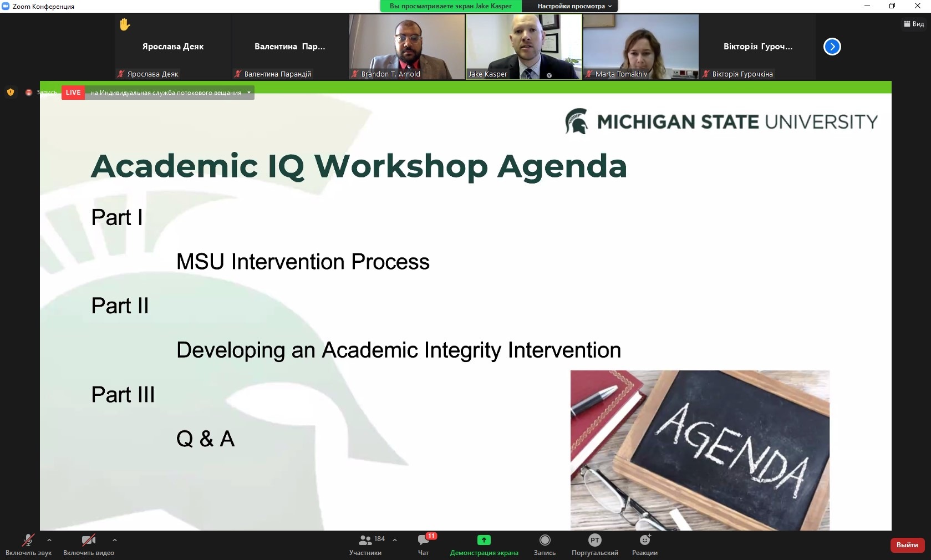Image resolution: width=931 pixels, height=560 pixels.
Task: Open the Chat panel
Action: (x=424, y=541)
